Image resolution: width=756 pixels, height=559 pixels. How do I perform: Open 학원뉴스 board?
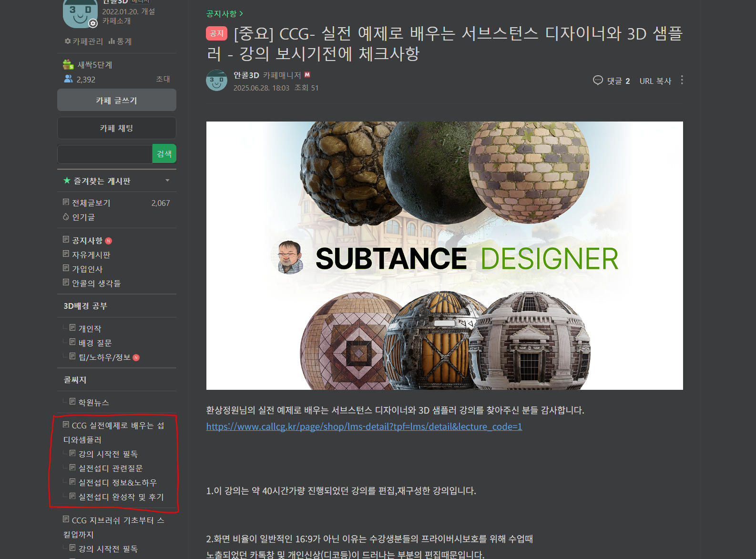pos(94,403)
